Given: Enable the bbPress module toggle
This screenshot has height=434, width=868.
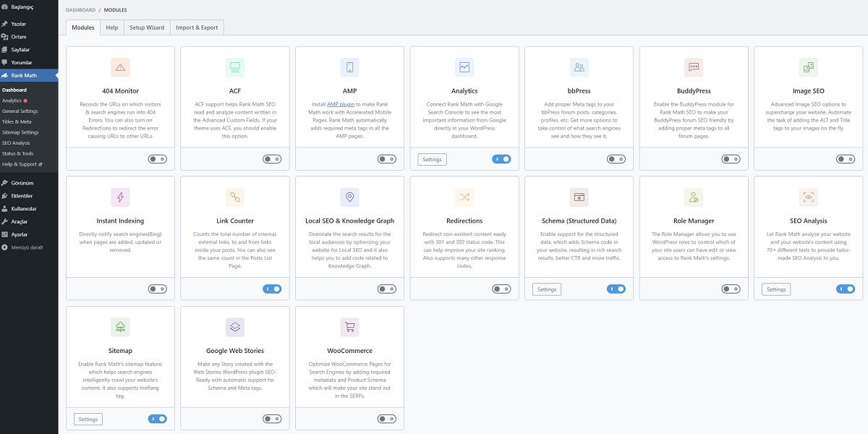Looking at the screenshot, I should coord(616,159).
